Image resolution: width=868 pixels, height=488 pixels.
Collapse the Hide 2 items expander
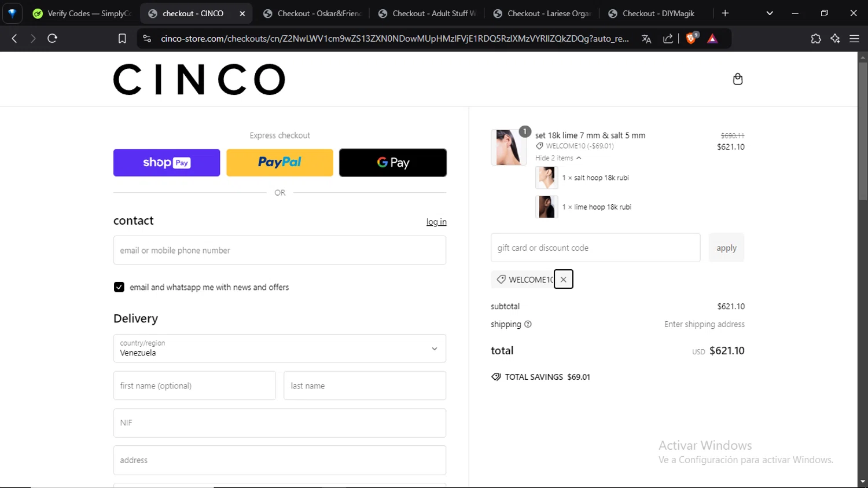pyautogui.click(x=558, y=158)
